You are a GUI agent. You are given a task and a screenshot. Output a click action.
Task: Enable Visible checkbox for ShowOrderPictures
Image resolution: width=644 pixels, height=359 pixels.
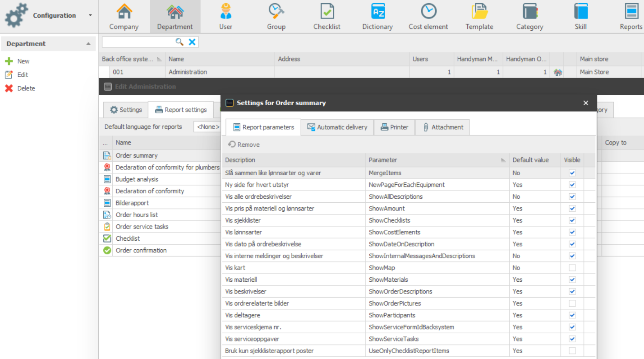tap(572, 303)
